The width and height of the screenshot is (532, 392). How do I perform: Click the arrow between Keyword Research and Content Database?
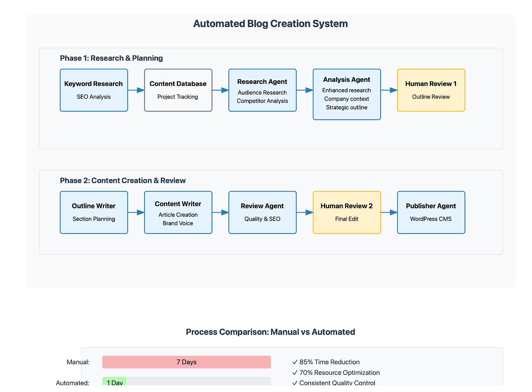(136, 90)
